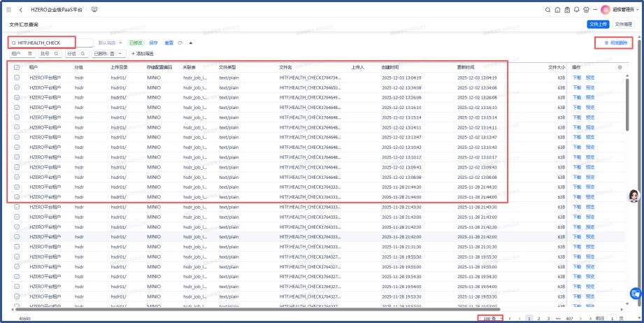Jump to page 407 in pagination
This screenshot has height=323, width=644.
569,318
